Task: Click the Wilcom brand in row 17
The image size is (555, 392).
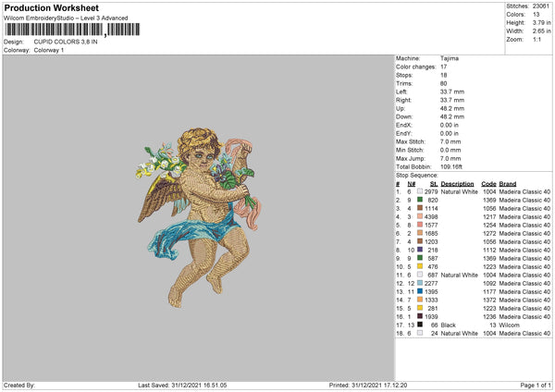Action: (x=510, y=325)
